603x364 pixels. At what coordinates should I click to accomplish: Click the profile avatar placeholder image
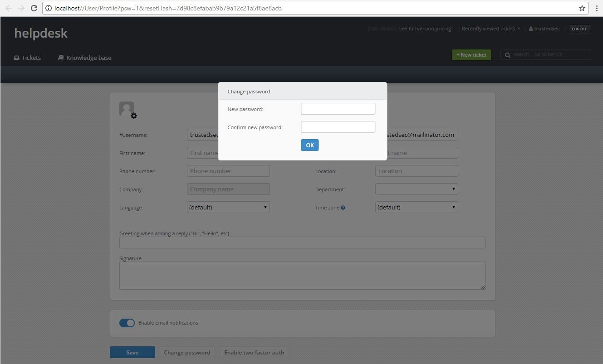point(127,108)
